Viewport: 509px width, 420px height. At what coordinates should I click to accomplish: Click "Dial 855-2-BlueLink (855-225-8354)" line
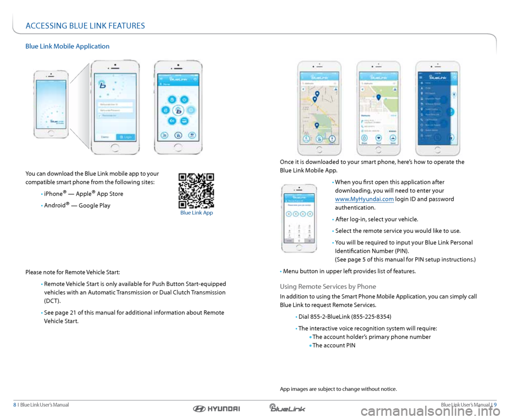click(x=345, y=317)
